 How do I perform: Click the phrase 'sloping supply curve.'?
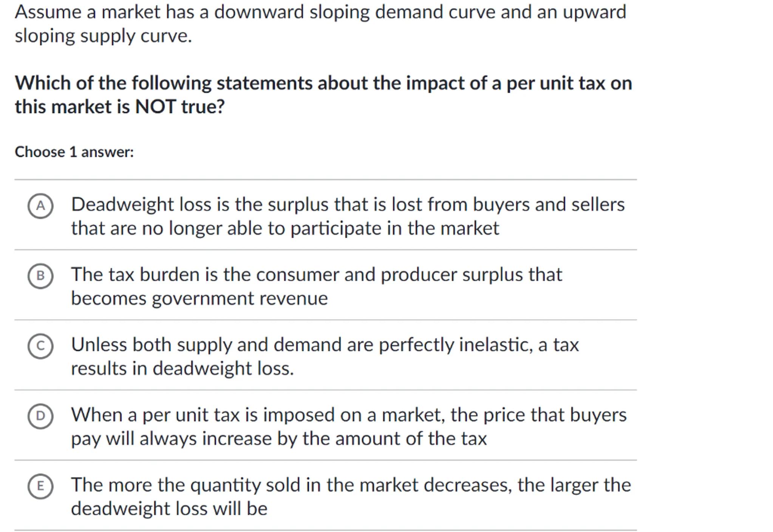click(104, 36)
